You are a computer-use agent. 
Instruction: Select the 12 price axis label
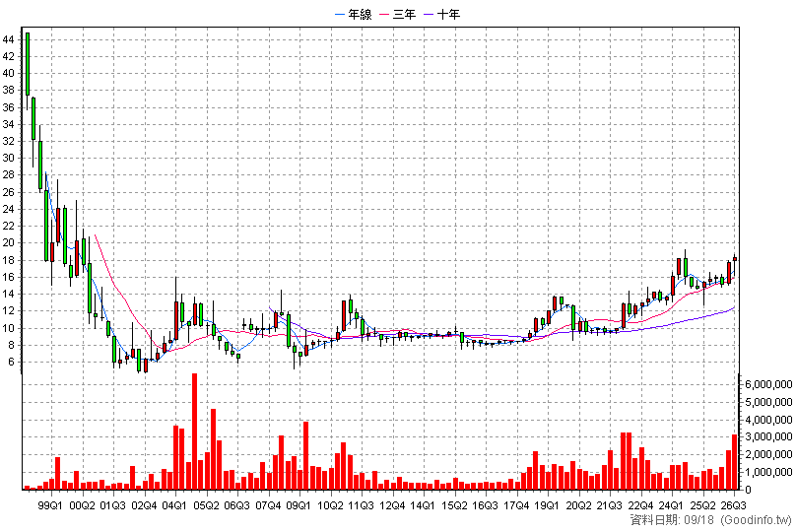tap(9, 311)
